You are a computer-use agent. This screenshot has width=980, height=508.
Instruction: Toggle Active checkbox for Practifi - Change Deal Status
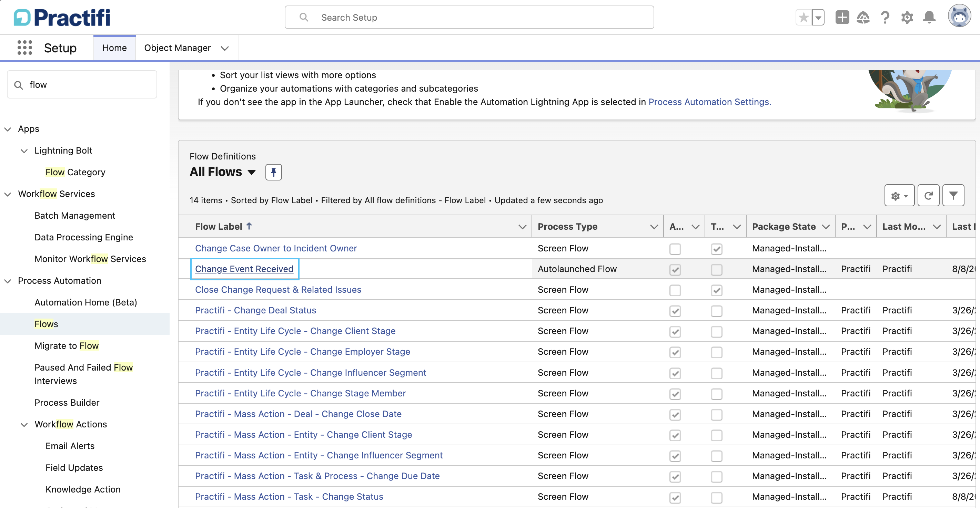(x=675, y=311)
